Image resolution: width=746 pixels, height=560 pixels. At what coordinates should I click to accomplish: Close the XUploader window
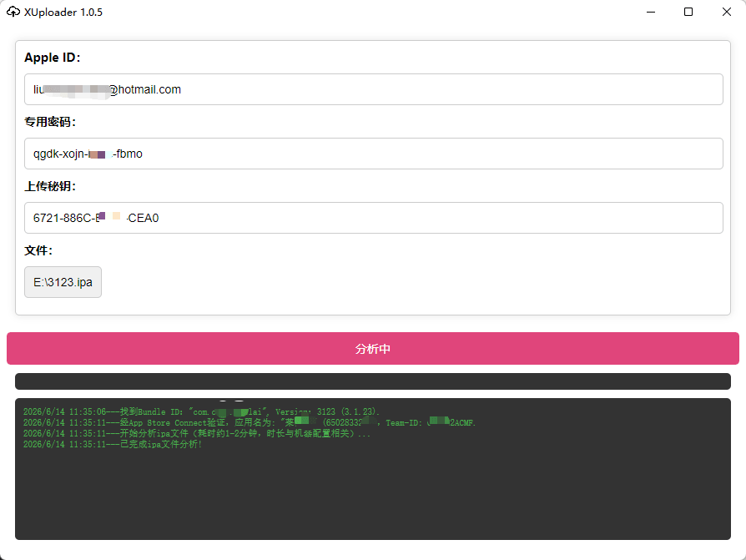tap(727, 12)
